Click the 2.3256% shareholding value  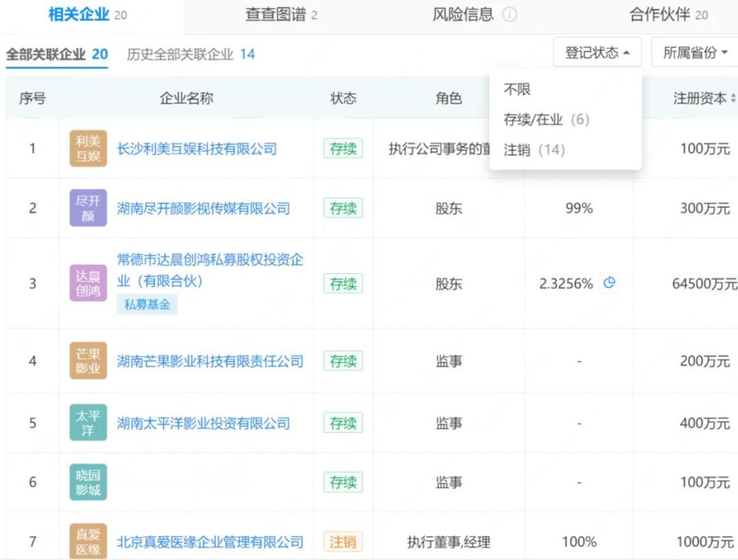(566, 283)
